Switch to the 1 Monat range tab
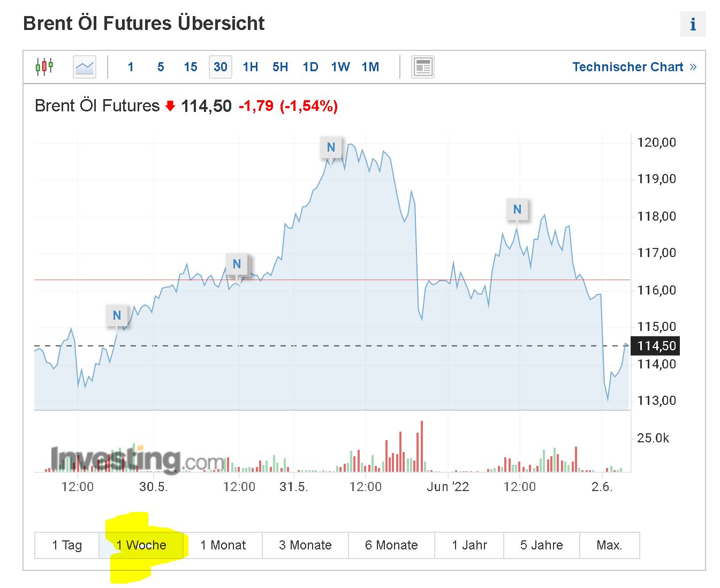This screenshot has width=720, height=588. pyautogui.click(x=223, y=545)
